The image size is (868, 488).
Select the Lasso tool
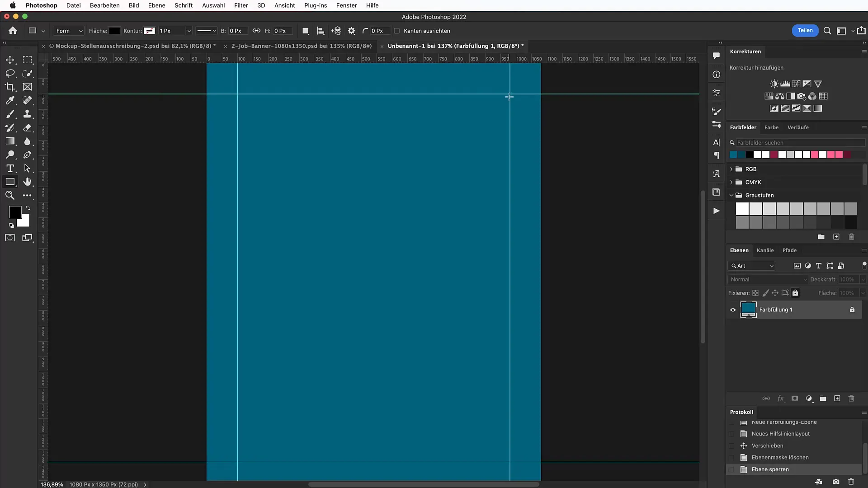click(x=10, y=73)
